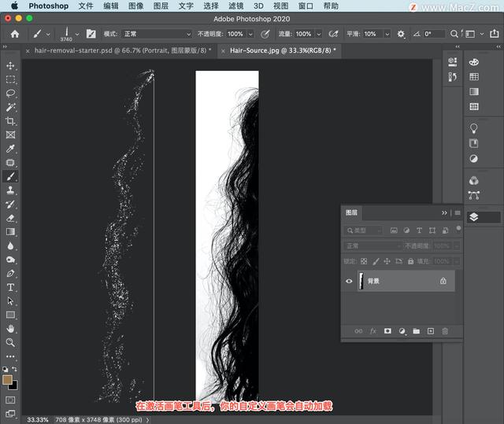Hide the 背景 layer visibility eye
504x424 pixels.
click(349, 281)
